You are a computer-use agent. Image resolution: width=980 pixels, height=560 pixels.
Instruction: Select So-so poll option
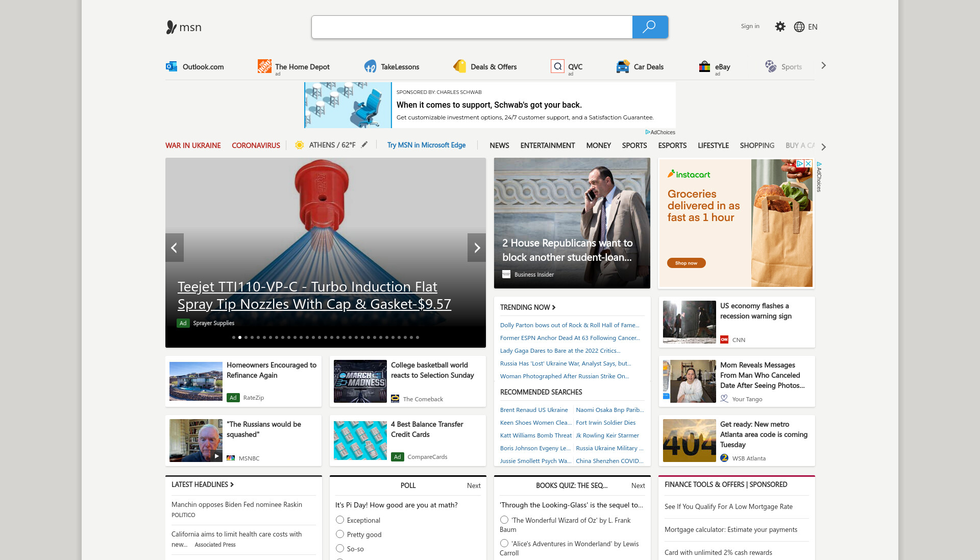tap(340, 548)
